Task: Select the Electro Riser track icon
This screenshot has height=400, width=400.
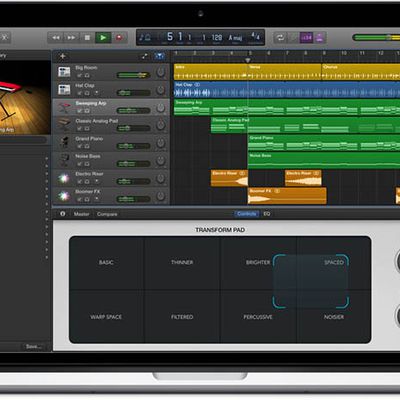Action: pos(64,178)
